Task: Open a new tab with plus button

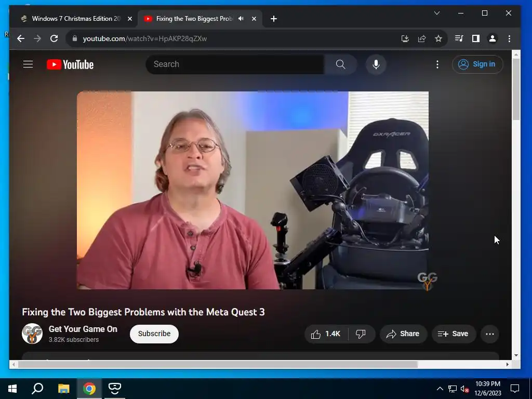Action: point(274,19)
